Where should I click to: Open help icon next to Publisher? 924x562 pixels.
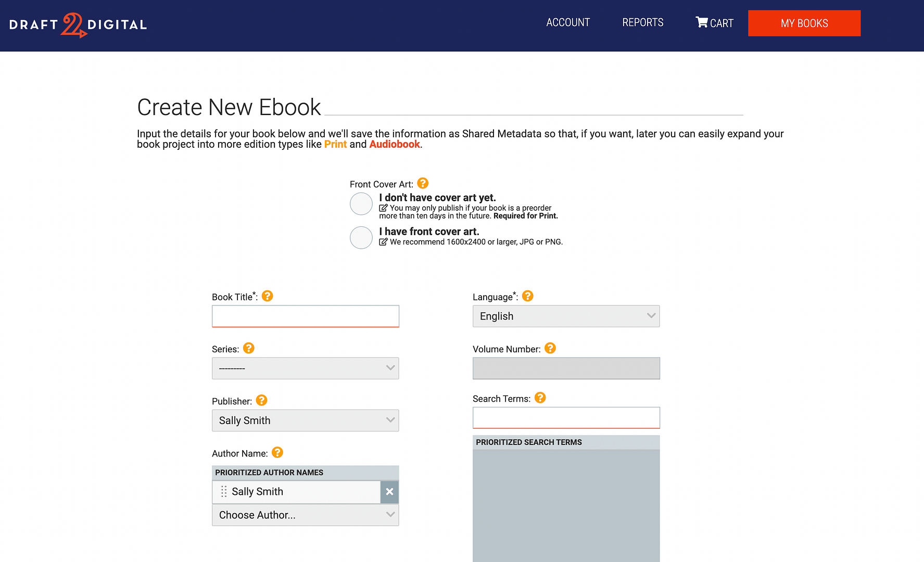click(261, 400)
